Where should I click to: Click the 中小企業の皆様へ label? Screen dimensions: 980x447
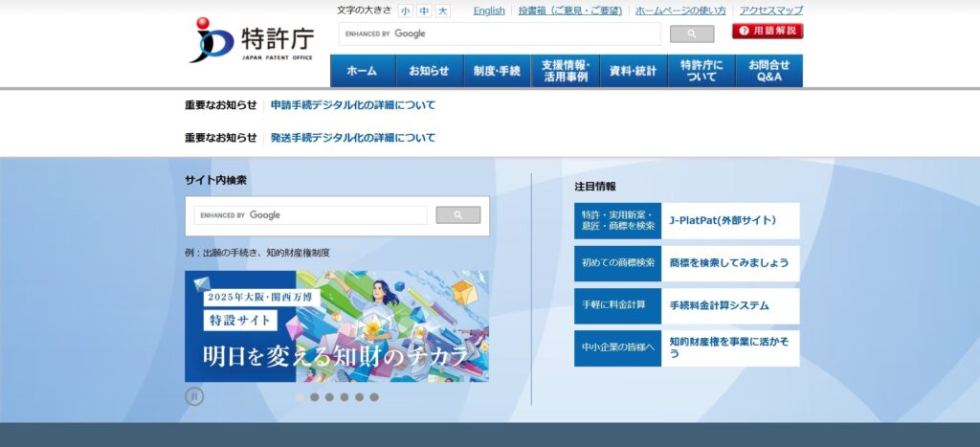617,348
